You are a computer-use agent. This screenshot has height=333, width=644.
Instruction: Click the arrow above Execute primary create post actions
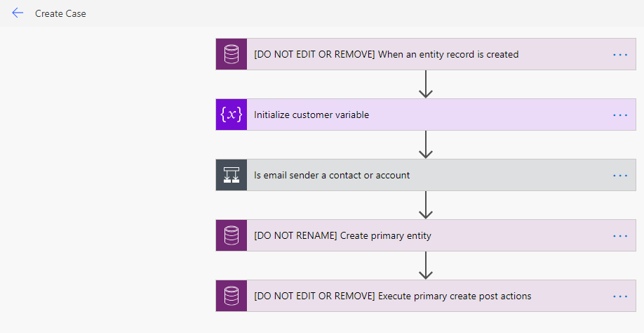point(425,266)
